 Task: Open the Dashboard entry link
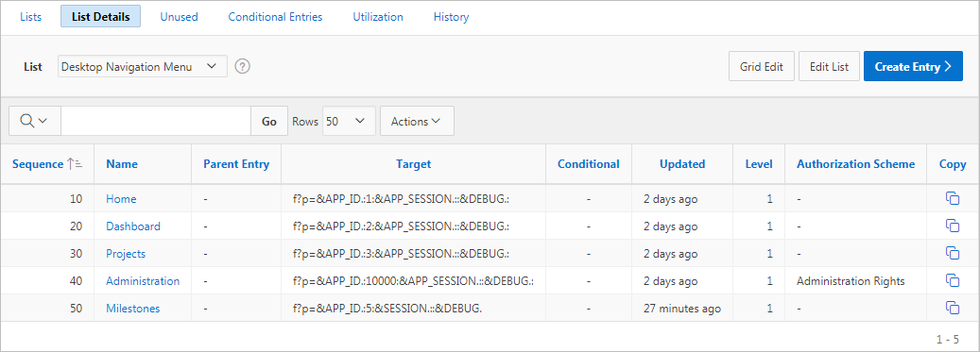[x=133, y=226]
